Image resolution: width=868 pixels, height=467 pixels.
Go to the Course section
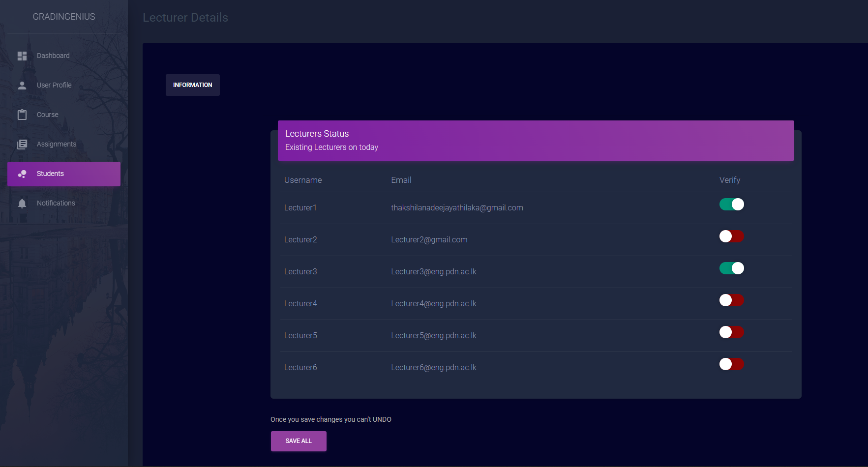tap(64, 115)
